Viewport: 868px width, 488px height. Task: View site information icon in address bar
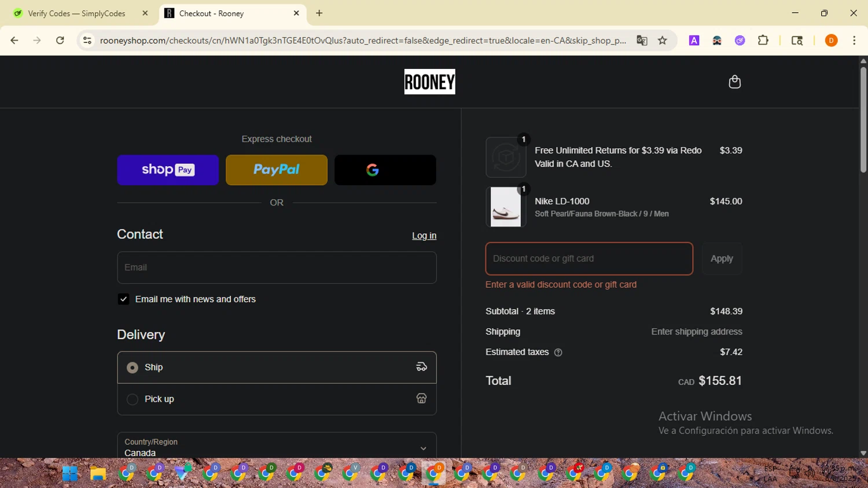87,41
